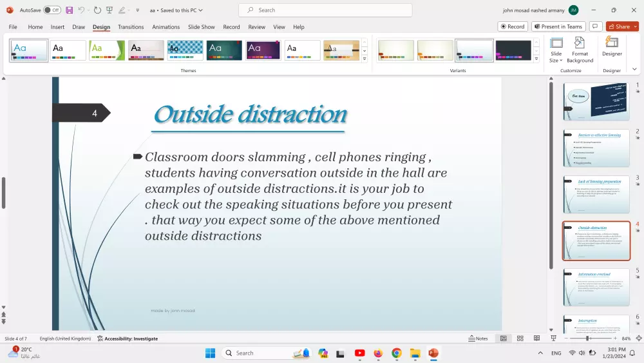Open Reading View from the status bar
This screenshot has width=644, height=363.
point(536,338)
